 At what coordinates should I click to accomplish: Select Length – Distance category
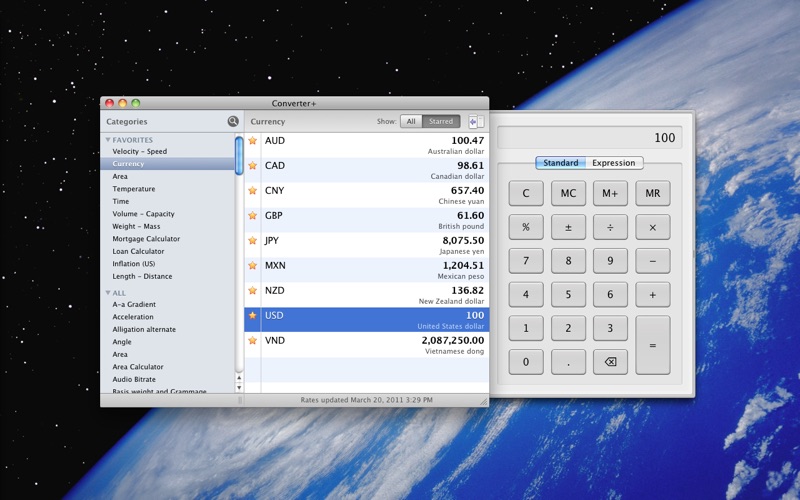tap(142, 277)
